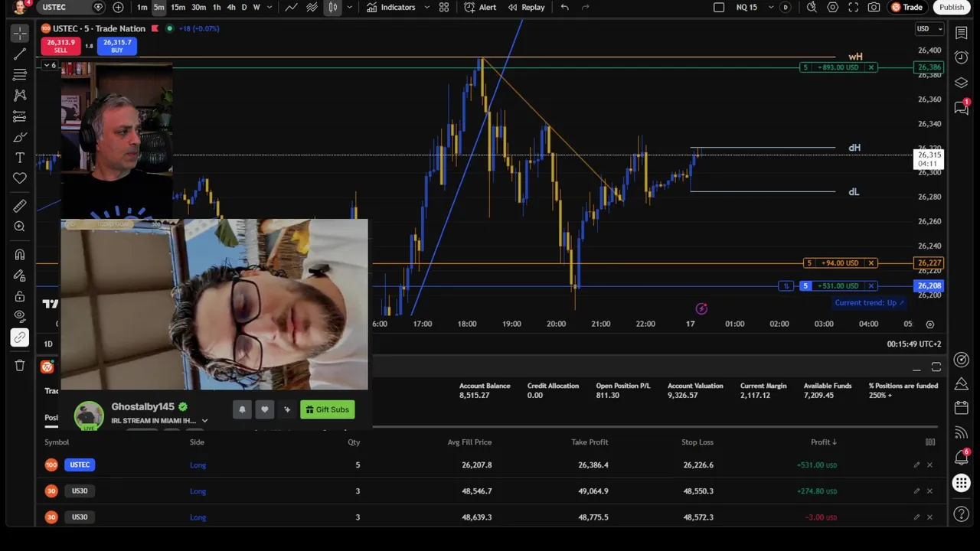Click the zoom in magnifier tool

(x=20, y=227)
